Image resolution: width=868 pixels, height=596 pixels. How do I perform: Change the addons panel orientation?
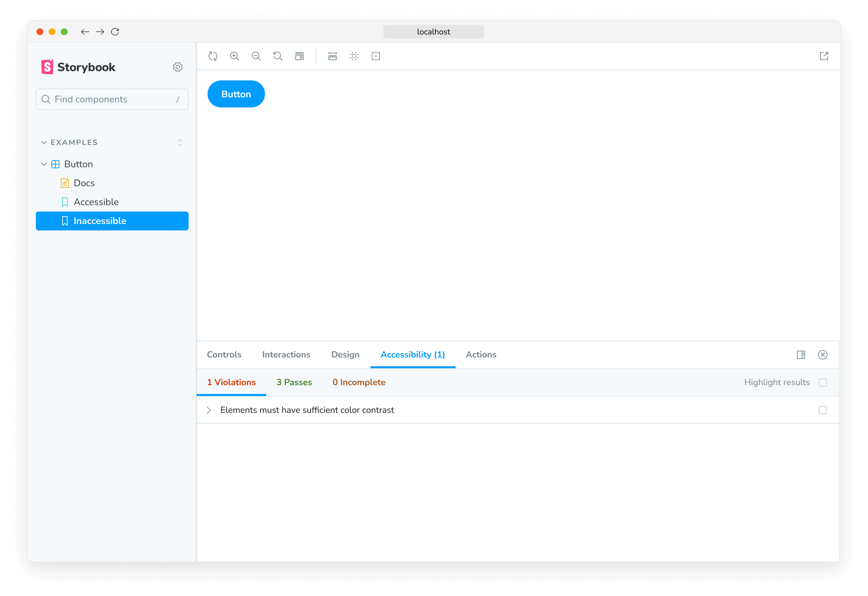click(801, 355)
